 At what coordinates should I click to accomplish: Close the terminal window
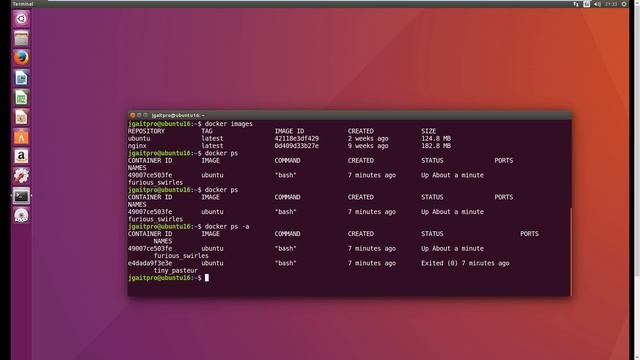click(133, 115)
